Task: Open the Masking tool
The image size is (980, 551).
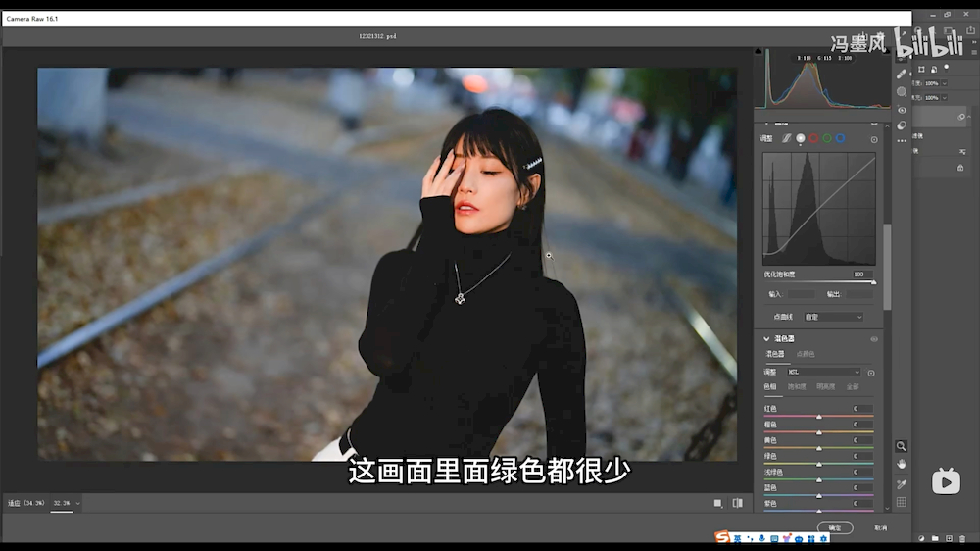Action: [x=902, y=92]
